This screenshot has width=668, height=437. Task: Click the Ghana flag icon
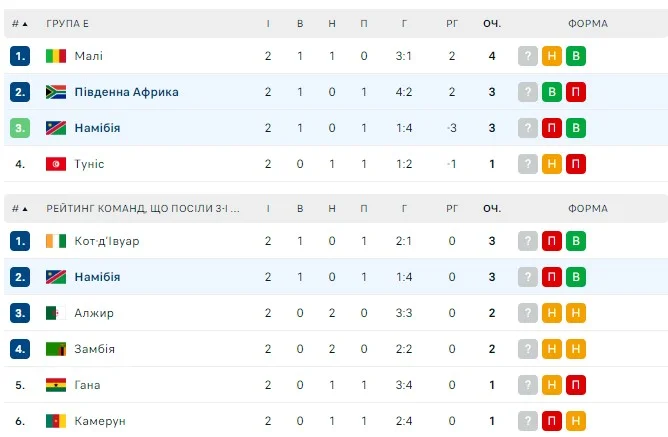(x=56, y=385)
